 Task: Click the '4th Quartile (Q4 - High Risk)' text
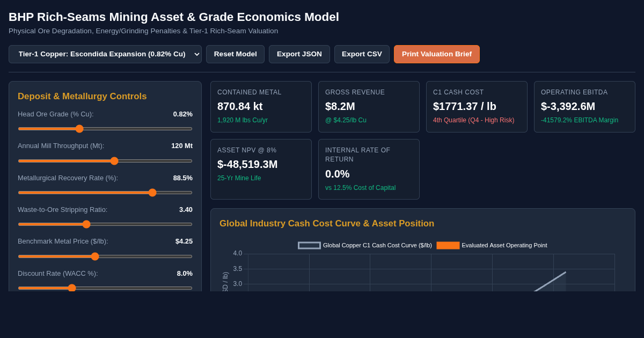473,120
